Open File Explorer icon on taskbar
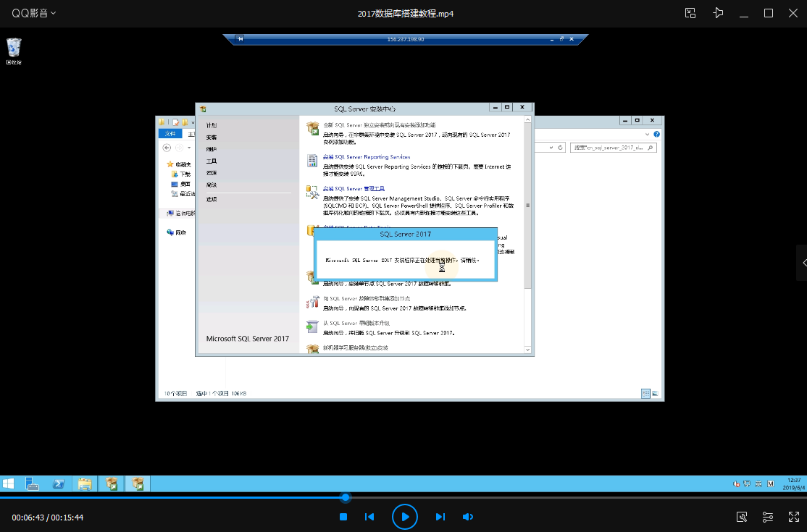 [x=85, y=484]
